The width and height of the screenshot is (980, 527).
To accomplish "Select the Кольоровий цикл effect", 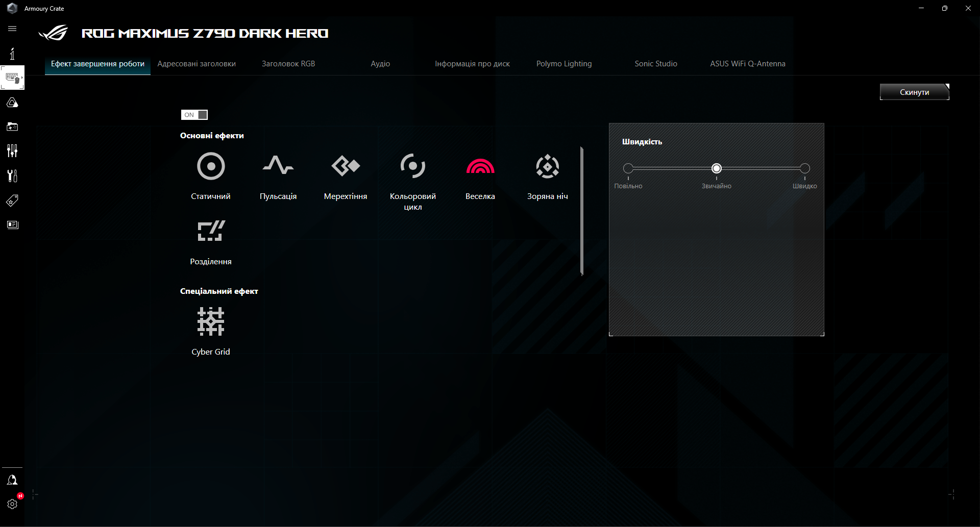I will [x=413, y=166].
